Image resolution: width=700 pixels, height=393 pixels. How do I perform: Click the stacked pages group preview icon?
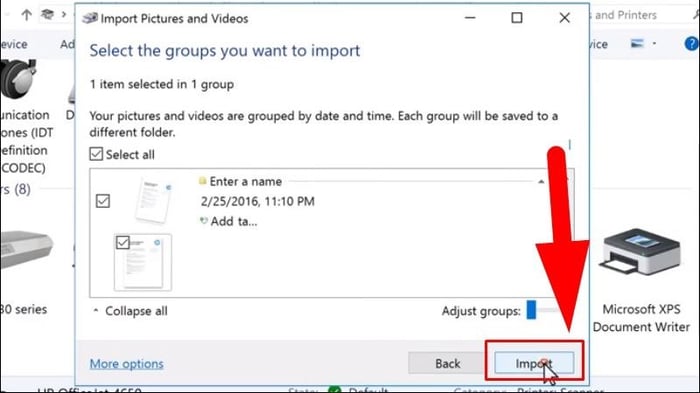154,200
